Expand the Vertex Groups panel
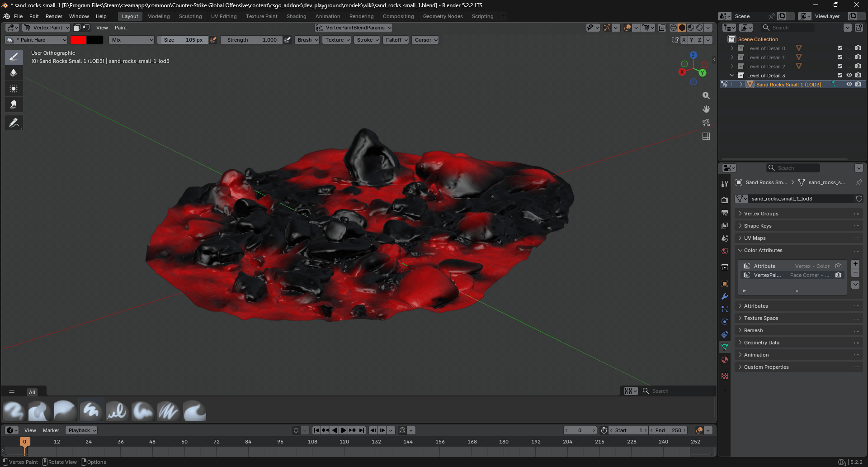 pos(798,214)
